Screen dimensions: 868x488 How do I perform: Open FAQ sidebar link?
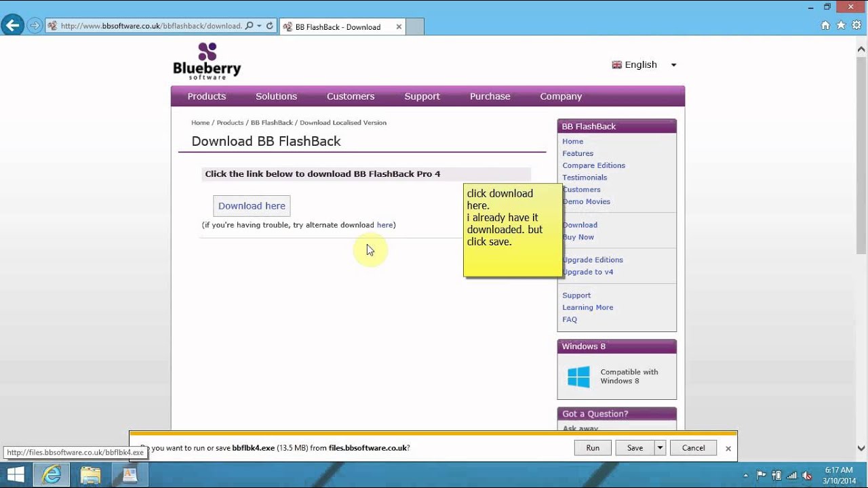pos(570,320)
